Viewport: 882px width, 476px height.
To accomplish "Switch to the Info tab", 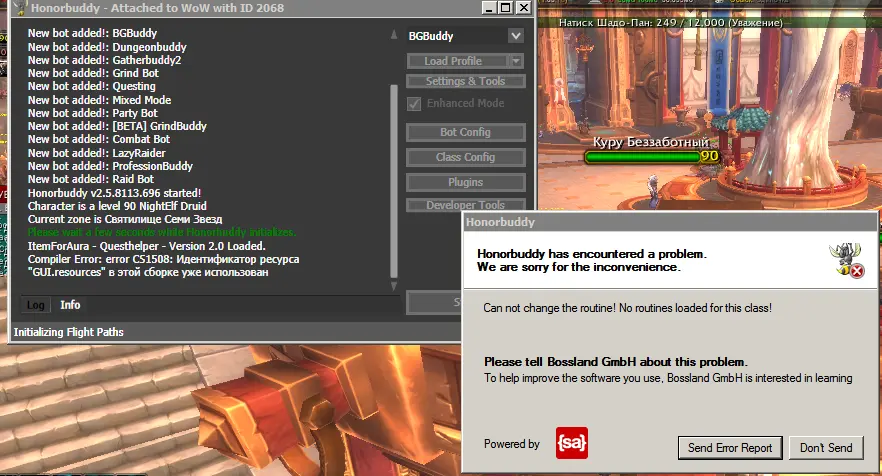I will [x=70, y=305].
